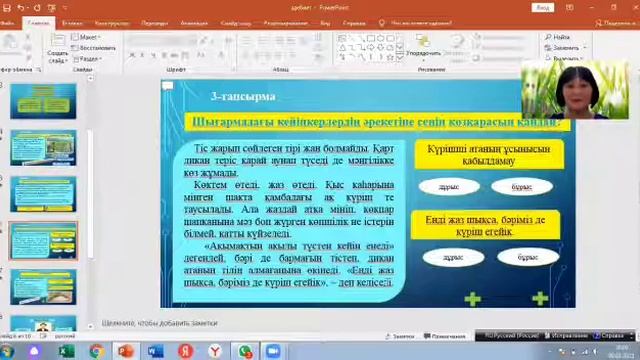Click the Поделиться share button
The image size is (640, 360).
click(x=617, y=23)
